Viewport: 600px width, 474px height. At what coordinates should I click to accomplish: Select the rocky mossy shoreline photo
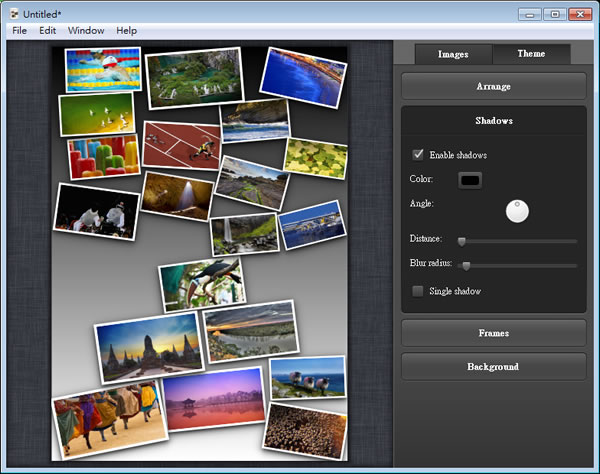coord(251,183)
